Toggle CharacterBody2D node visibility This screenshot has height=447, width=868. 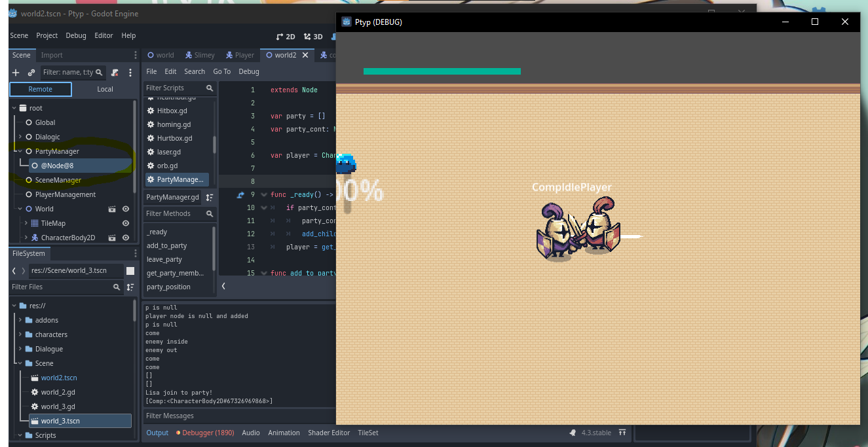pos(126,238)
